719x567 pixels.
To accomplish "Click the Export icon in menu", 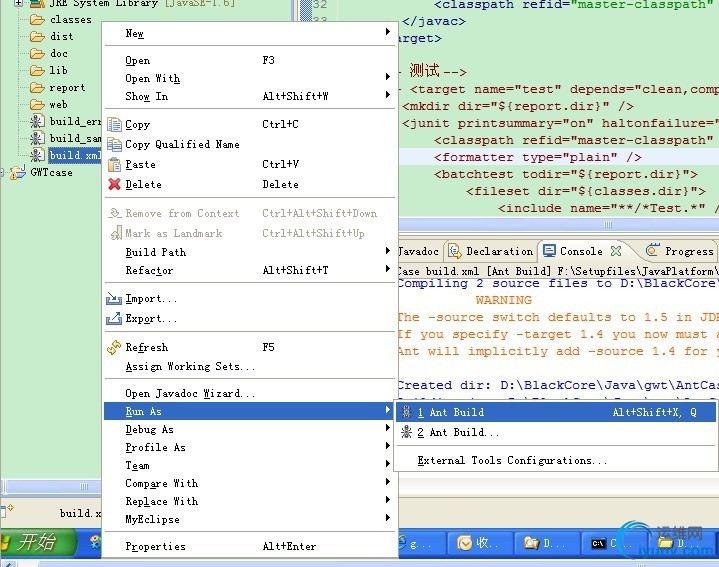I will pos(114,319).
